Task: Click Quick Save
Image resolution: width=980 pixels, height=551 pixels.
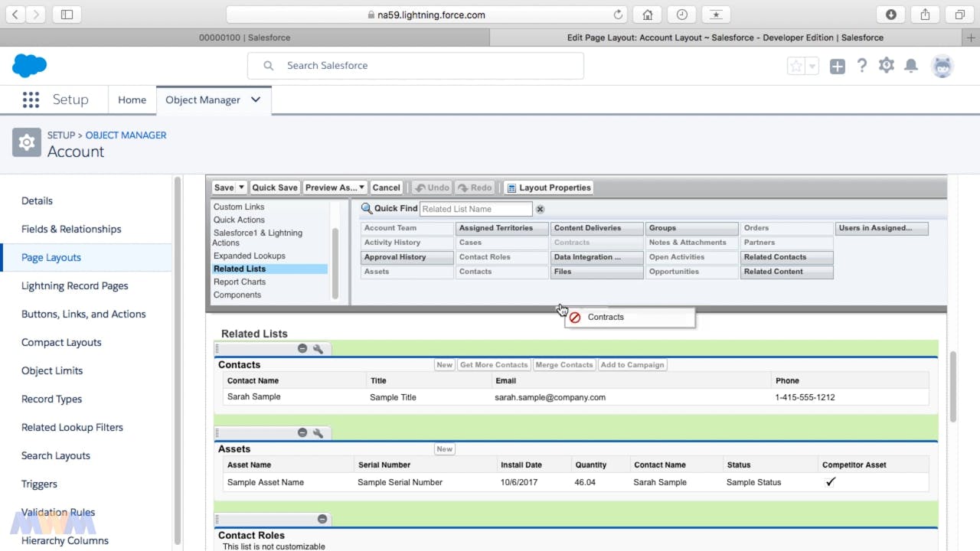Action: click(275, 187)
